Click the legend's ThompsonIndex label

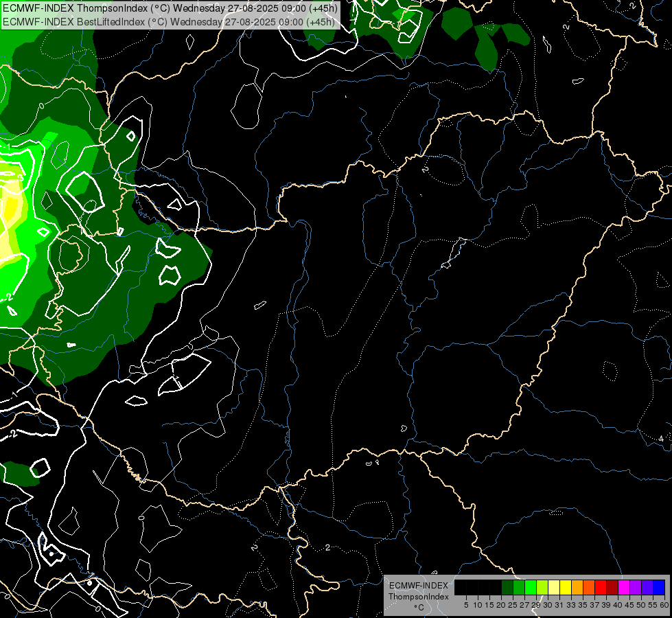pos(419,597)
